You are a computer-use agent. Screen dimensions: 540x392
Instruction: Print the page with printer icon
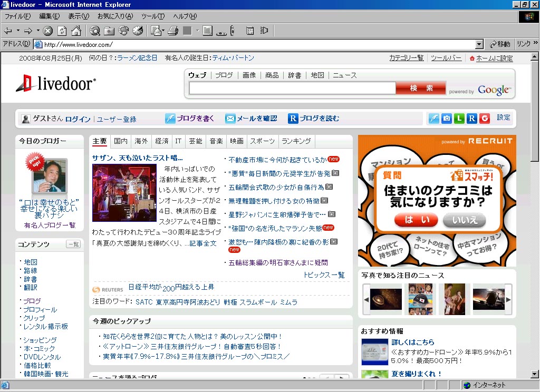173,31
